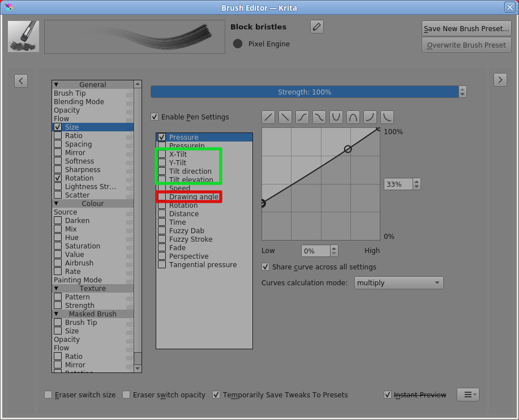
Task: Collapse the Colour section
Action: [56, 204]
